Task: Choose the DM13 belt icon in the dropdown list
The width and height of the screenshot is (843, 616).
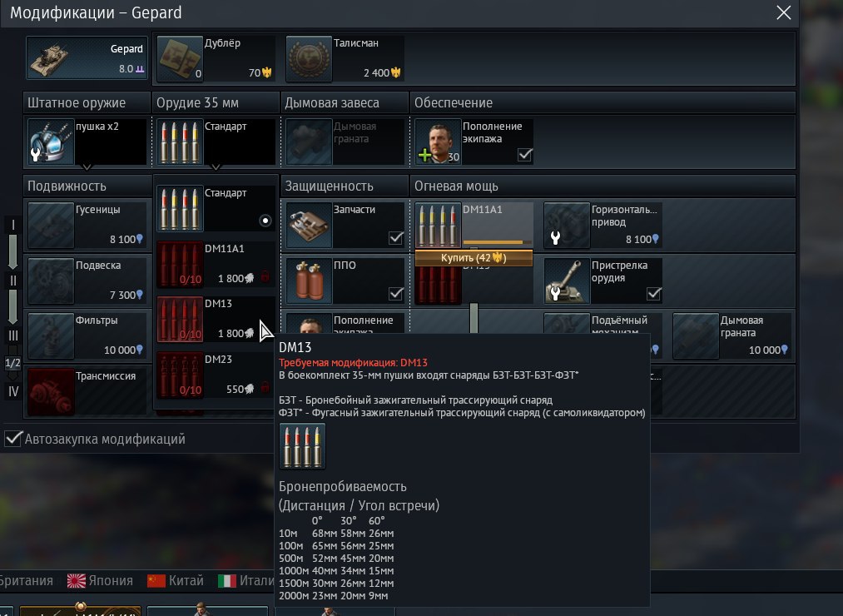Action: point(180,319)
